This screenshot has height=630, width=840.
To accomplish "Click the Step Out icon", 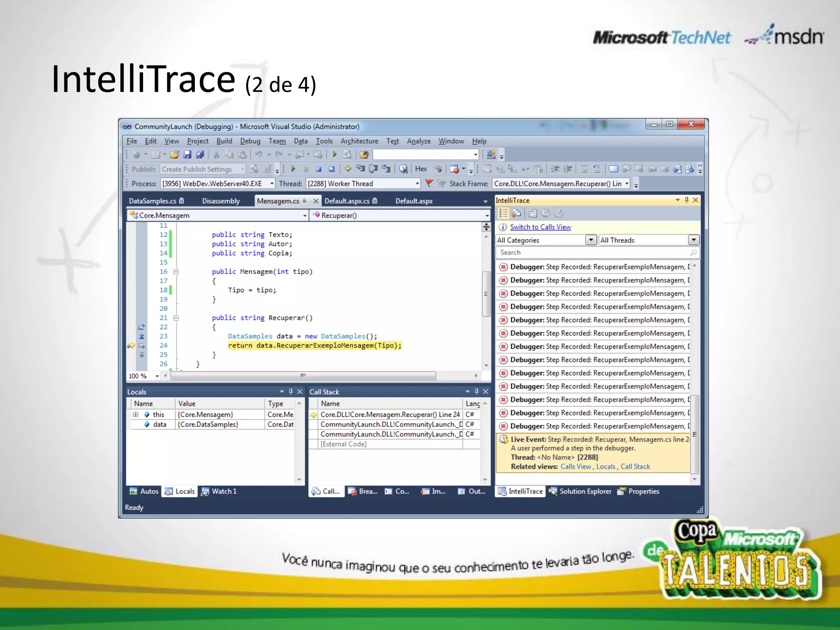I will (386, 169).
